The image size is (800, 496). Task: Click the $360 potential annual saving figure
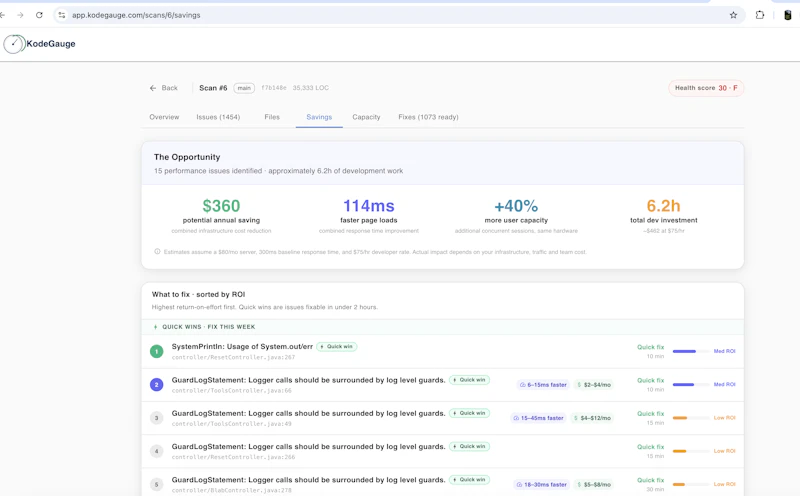point(221,206)
